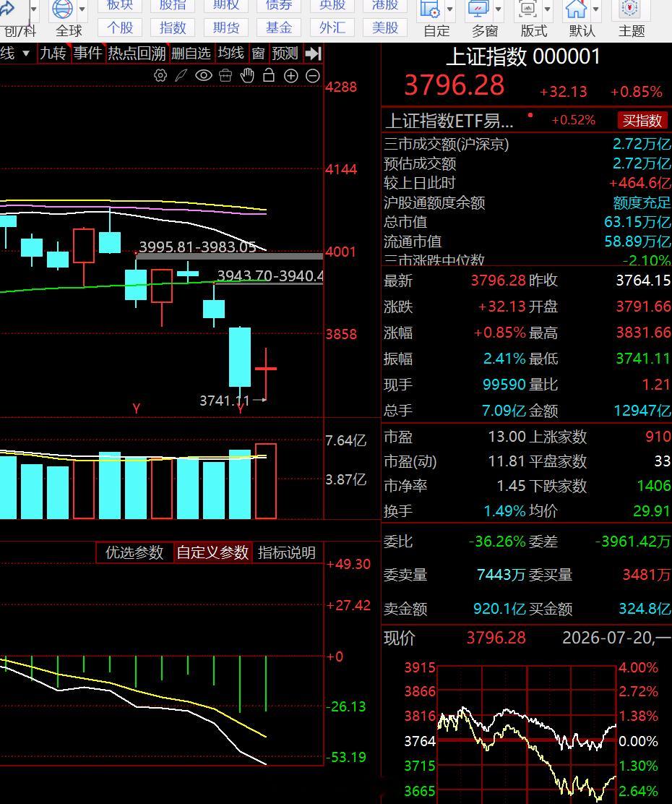Click the red 买指数 button
The image size is (672, 804).
coord(642,121)
